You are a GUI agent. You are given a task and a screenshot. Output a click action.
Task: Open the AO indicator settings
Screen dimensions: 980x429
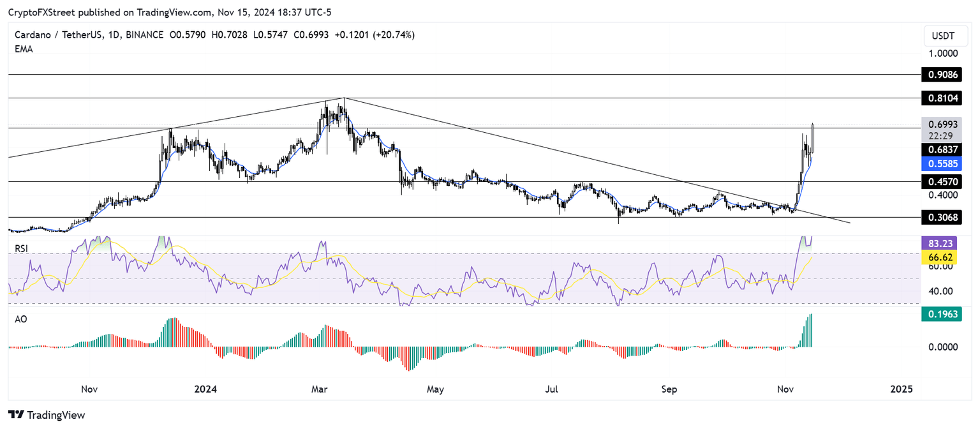[x=21, y=319]
